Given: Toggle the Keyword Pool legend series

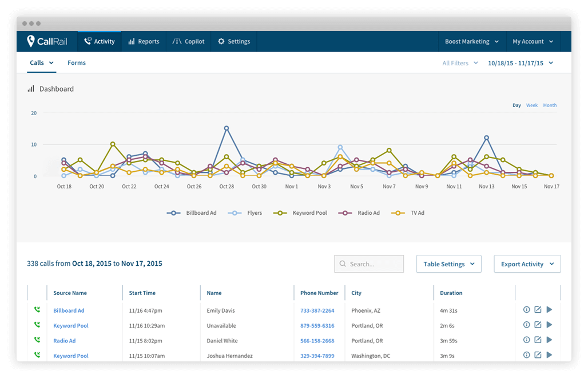Looking at the screenshot, I should pyautogui.click(x=300, y=213).
